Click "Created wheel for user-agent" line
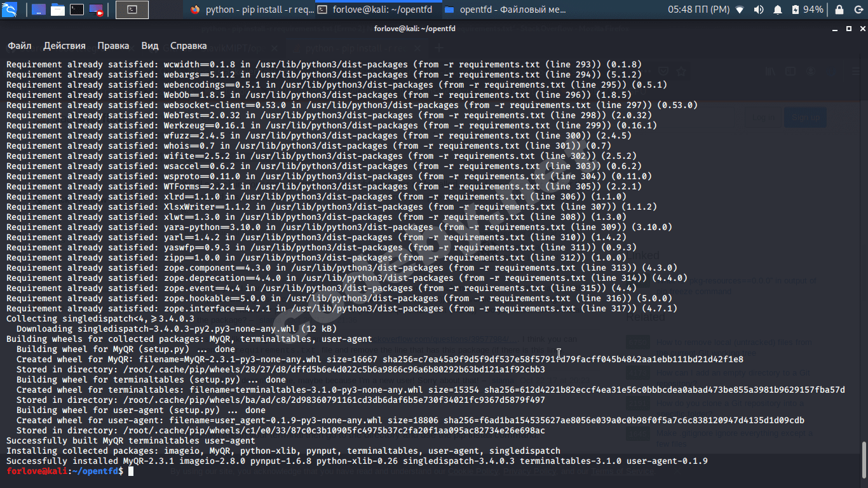This screenshot has width=868, height=488. click(410, 421)
